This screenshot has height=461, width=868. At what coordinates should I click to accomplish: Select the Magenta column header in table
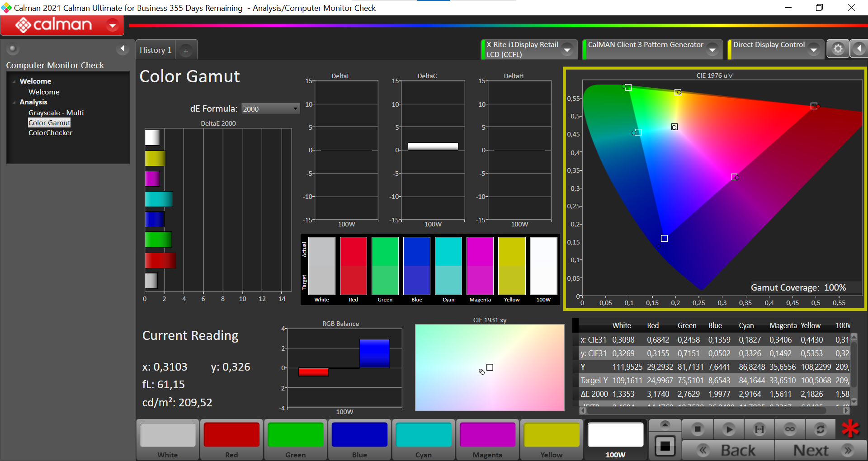click(783, 325)
